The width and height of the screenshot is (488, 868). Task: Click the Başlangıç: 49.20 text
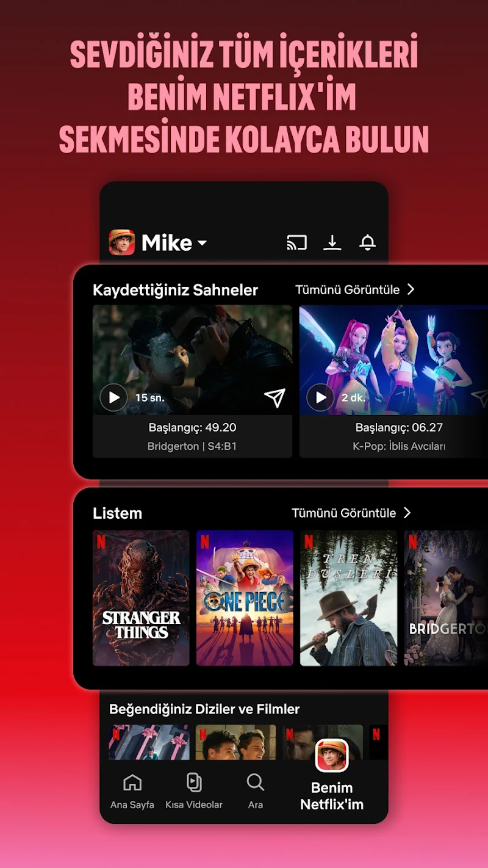coord(192,427)
